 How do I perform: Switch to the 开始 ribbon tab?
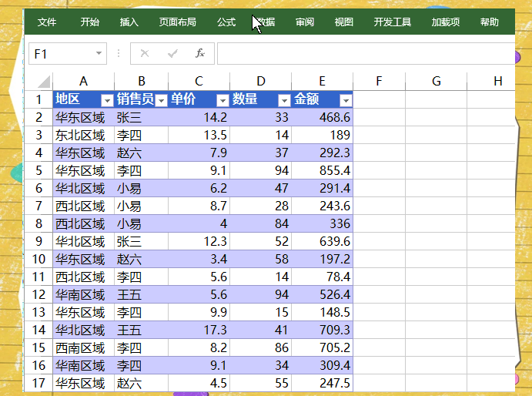click(x=90, y=22)
